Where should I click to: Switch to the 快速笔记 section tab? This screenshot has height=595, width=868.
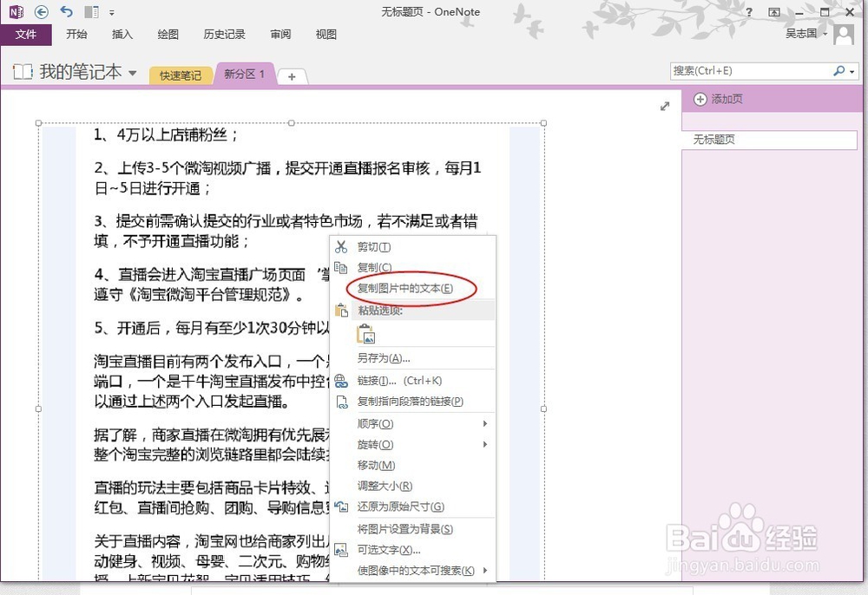coord(180,75)
